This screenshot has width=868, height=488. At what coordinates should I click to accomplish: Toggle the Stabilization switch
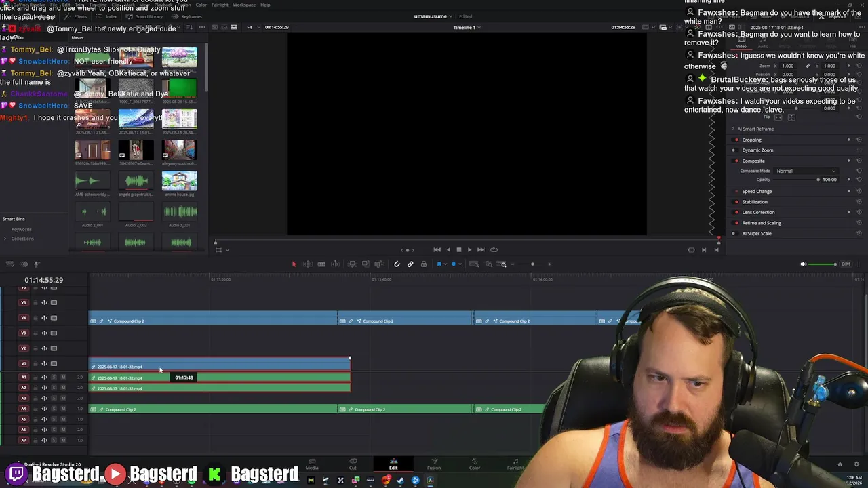pos(736,202)
